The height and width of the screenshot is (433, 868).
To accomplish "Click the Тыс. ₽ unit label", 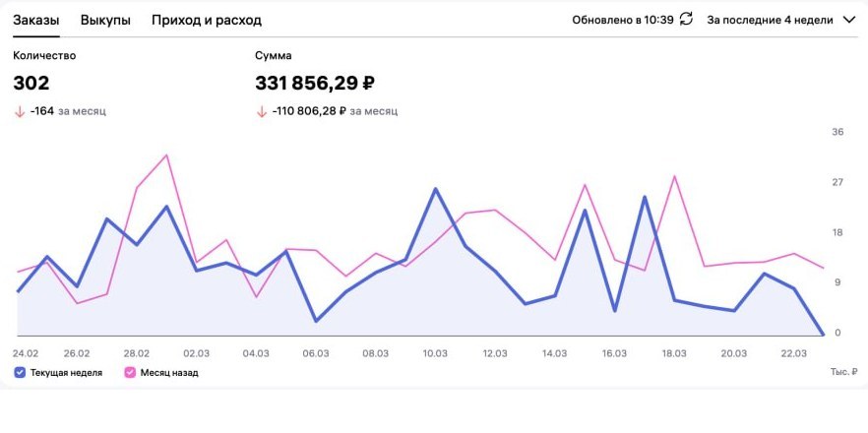I will point(843,372).
